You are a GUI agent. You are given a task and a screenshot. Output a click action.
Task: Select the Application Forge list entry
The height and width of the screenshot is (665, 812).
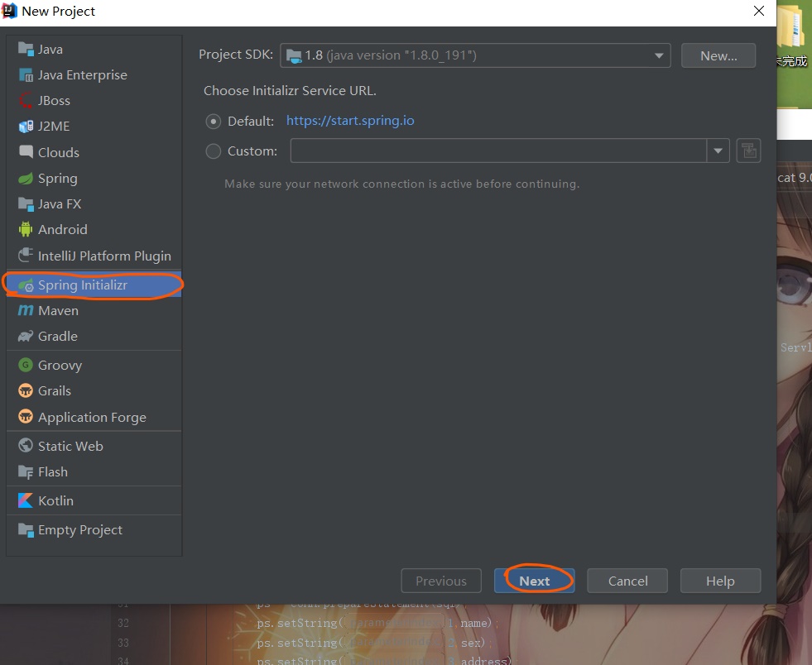click(x=94, y=417)
